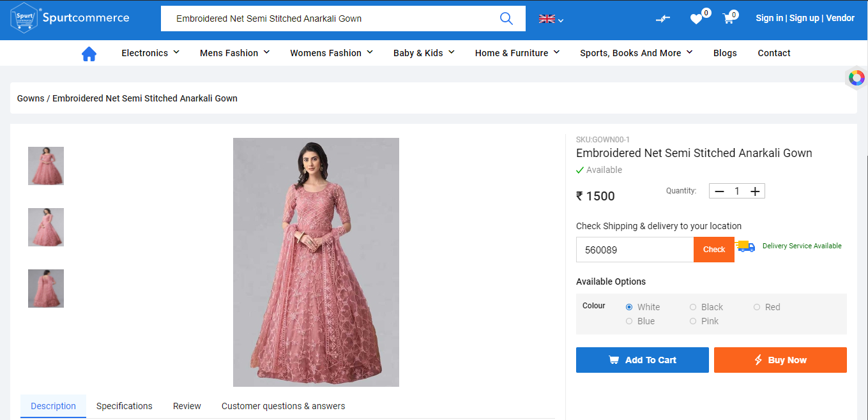This screenshot has width=868, height=420.
Task: Select the second gown thumbnail image
Action: [x=46, y=227]
